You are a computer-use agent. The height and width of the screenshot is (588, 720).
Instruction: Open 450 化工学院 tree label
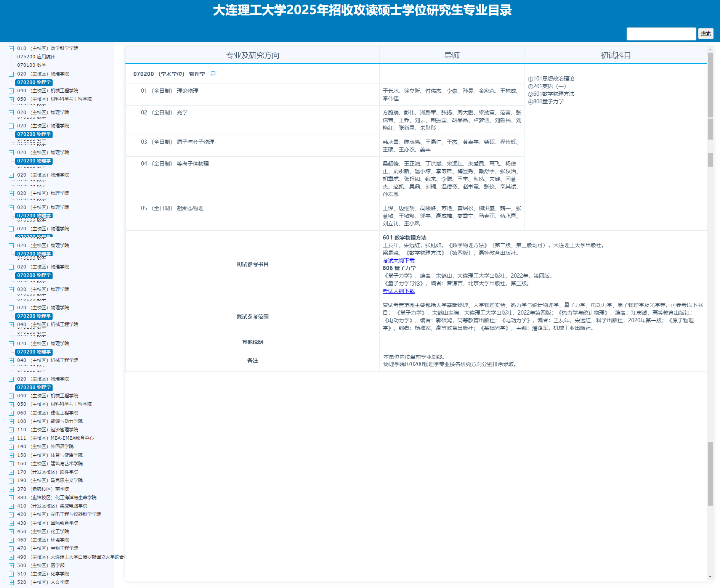click(43, 532)
